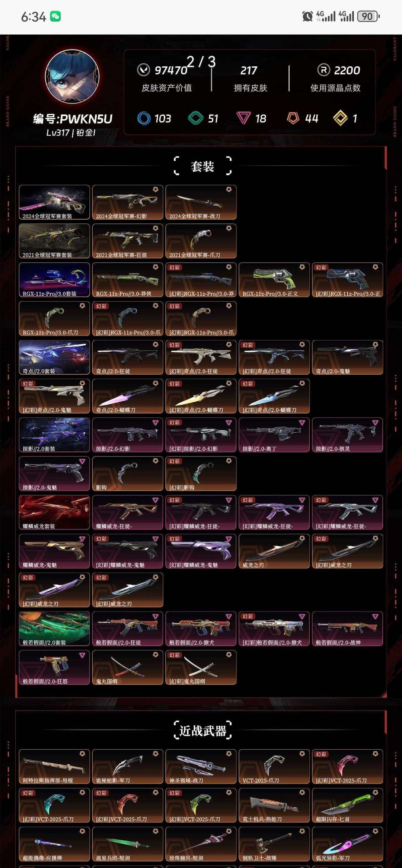This screenshot has height=868, width=402.
Task: Select the 奇点//2.0套装 bundle thumbnail
Action: [x=54, y=357]
